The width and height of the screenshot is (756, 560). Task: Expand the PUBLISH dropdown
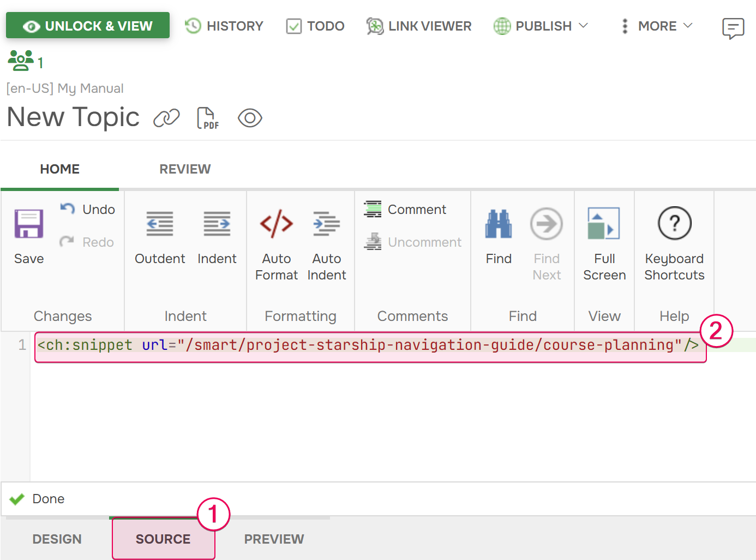(540, 26)
